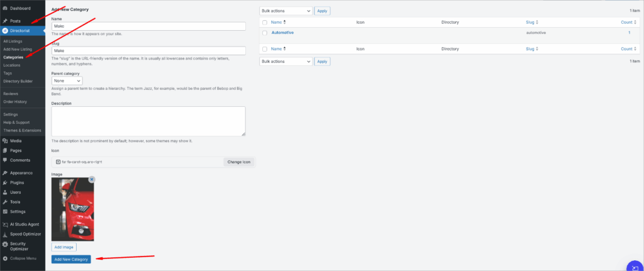644x271 pixels.
Task: Expand the top Bulk actions dropdown
Action: pos(286,11)
